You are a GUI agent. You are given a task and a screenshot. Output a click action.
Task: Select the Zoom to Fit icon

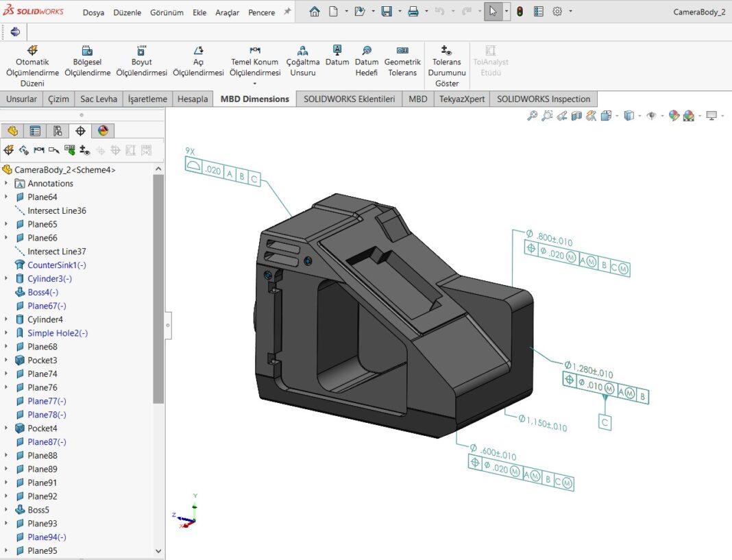531,115
